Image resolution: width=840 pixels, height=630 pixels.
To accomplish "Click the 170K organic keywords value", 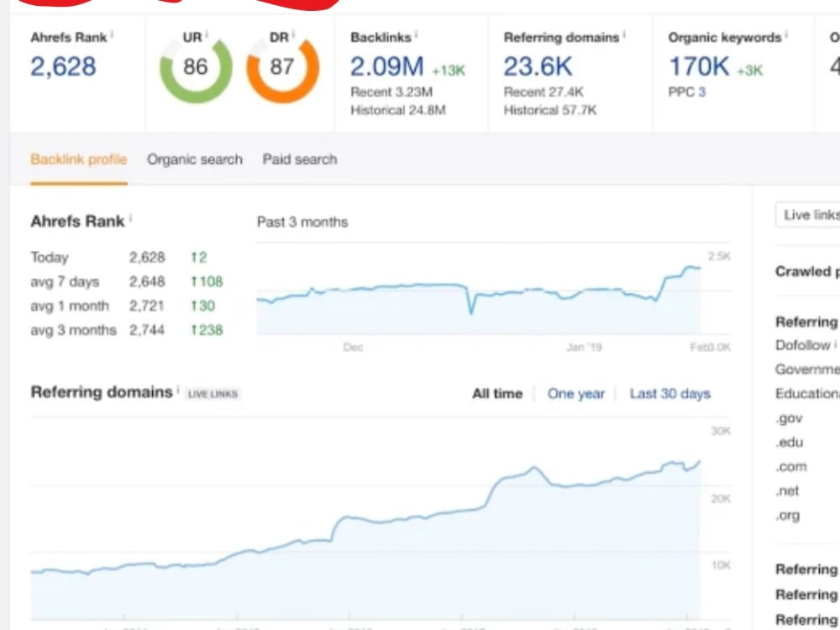I will [699, 67].
